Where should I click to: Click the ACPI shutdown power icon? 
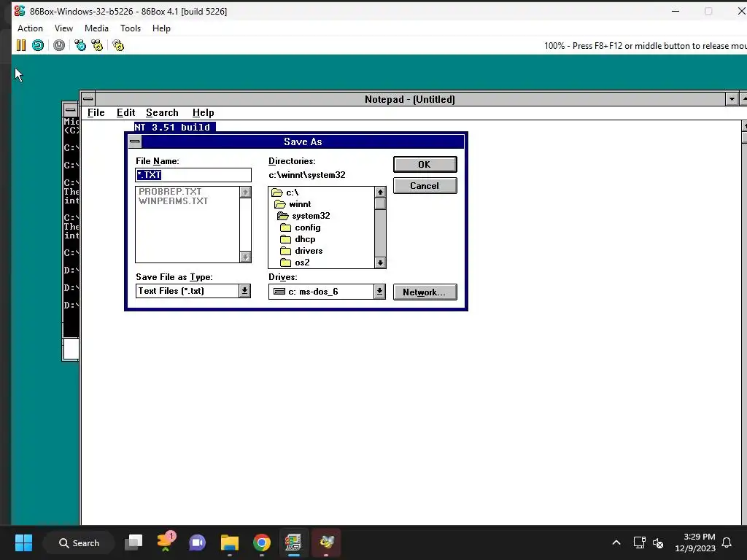pyautogui.click(x=59, y=45)
